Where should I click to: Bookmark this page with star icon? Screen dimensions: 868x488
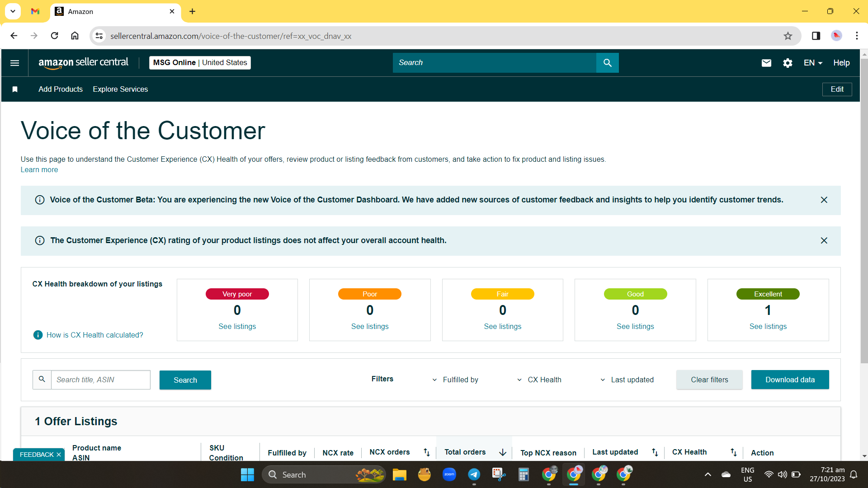(x=788, y=36)
